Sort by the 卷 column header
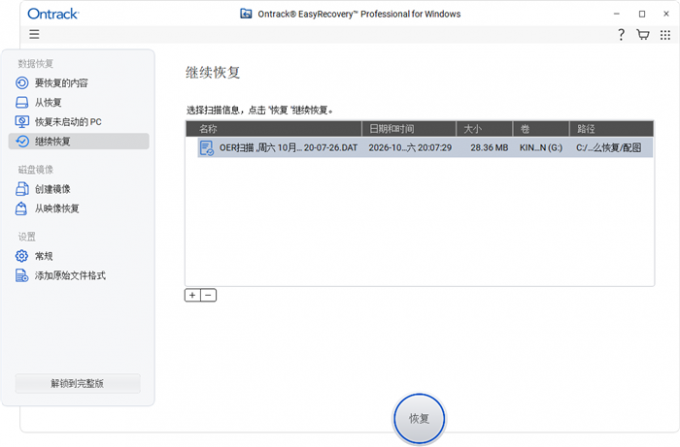Image resolution: width=680 pixels, height=447 pixels. coord(541,129)
